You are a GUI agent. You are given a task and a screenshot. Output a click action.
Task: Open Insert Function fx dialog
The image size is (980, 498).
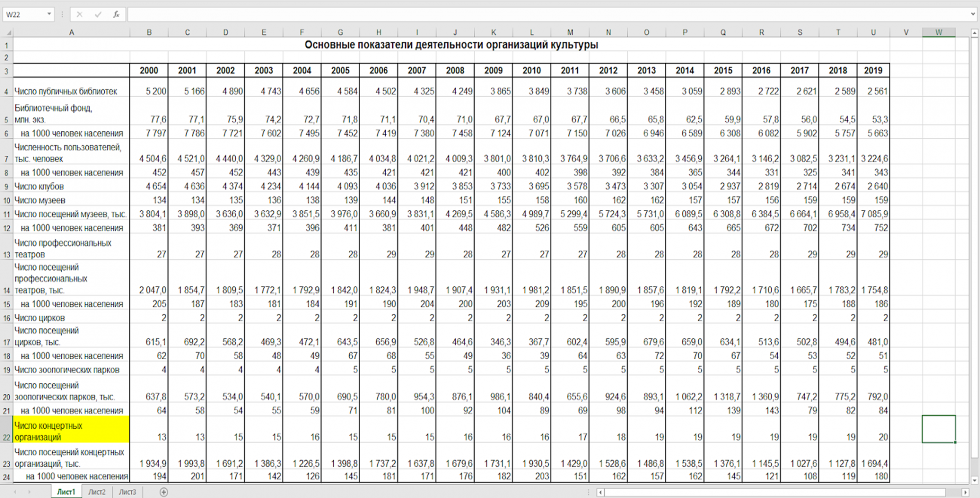coord(116,15)
